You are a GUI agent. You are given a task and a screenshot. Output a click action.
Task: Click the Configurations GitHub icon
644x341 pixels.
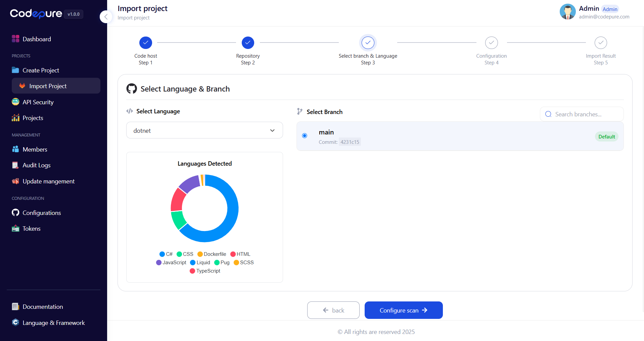(x=15, y=213)
